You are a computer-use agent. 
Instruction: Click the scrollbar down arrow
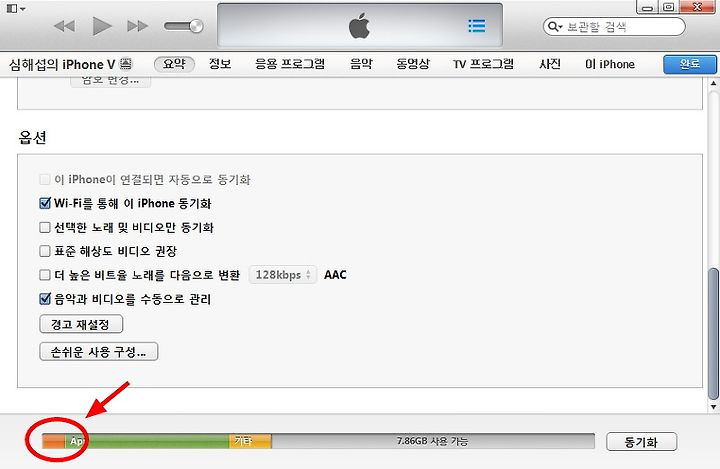tap(713, 407)
